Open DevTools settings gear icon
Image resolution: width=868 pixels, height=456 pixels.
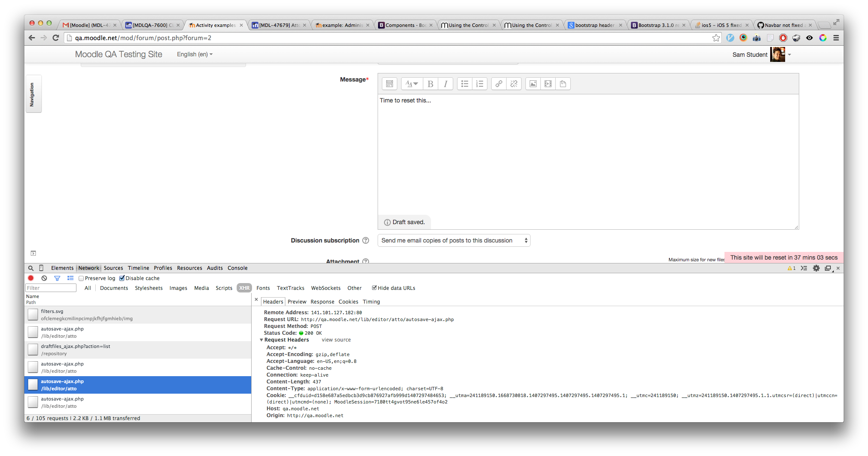tap(816, 268)
